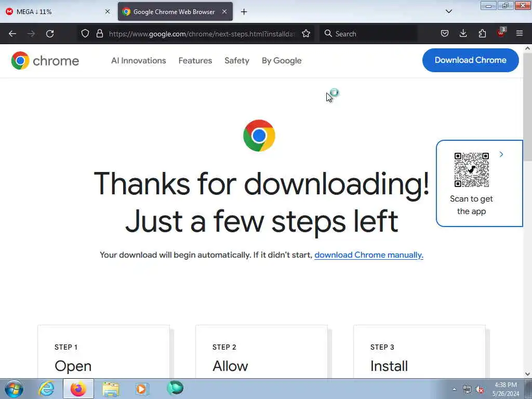The height and width of the screenshot is (399, 532).
Task: Open the Firefox downloads panel
Action: tap(463, 34)
